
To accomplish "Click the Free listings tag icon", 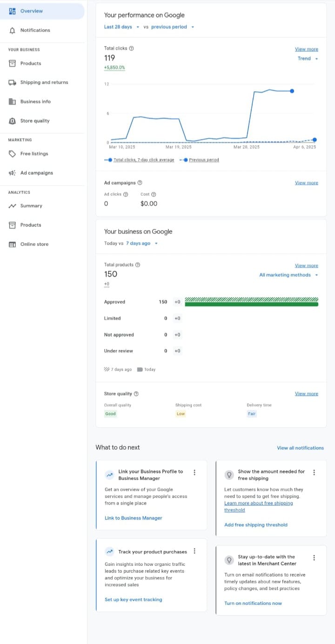I will coord(12,154).
